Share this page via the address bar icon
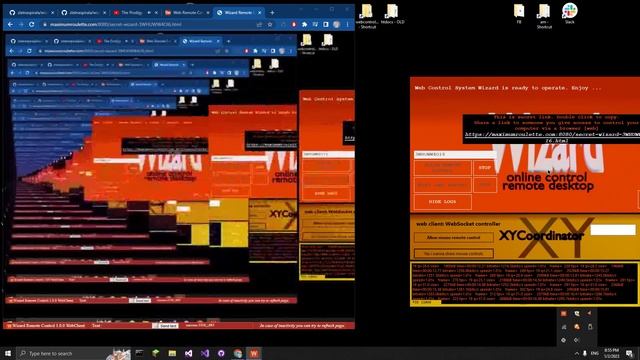Viewport: 640px width, 360px height. 259,24
